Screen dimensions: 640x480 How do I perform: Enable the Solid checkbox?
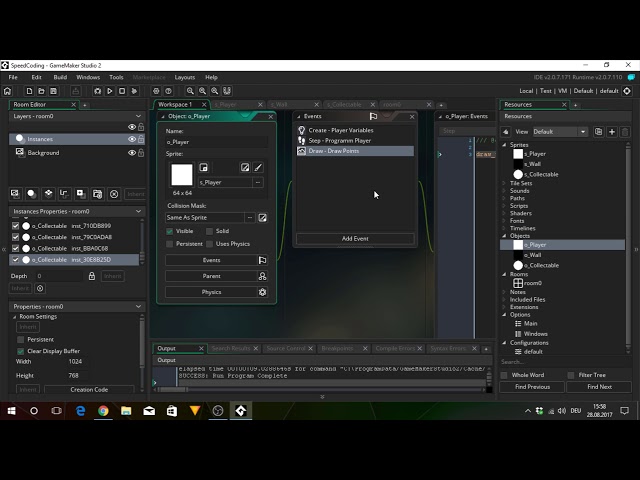(x=209, y=231)
